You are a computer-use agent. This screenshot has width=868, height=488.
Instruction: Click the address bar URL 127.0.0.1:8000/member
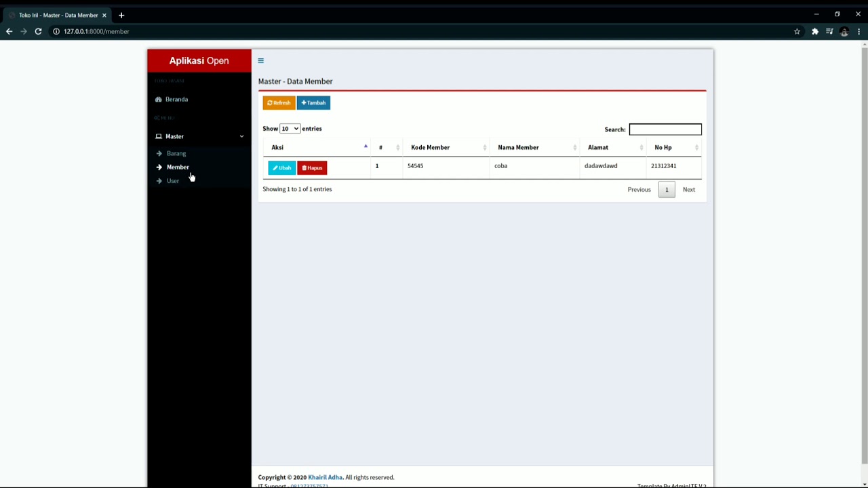[x=96, y=31]
